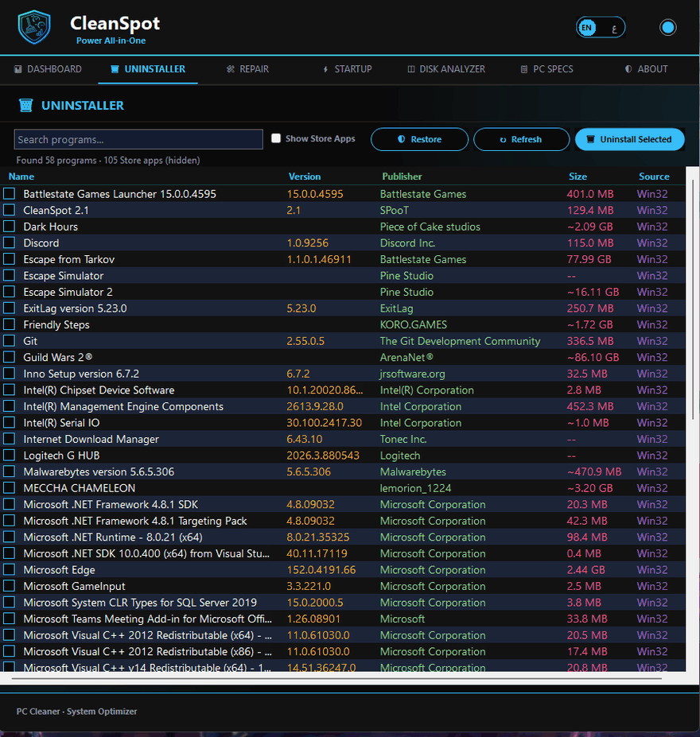Click the CleanSpot shield logo

[34, 27]
